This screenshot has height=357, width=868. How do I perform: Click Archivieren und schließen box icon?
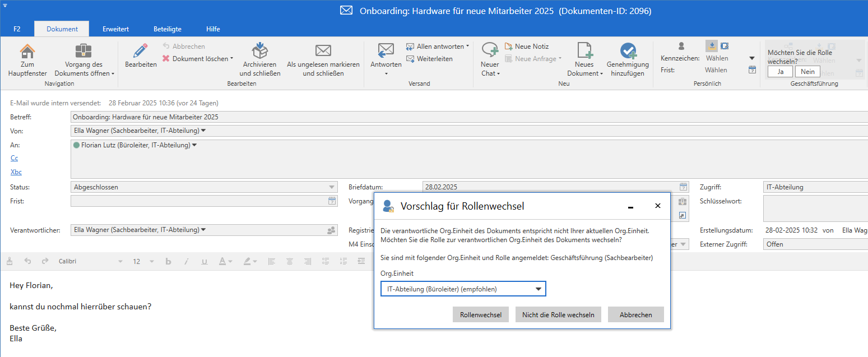259,51
